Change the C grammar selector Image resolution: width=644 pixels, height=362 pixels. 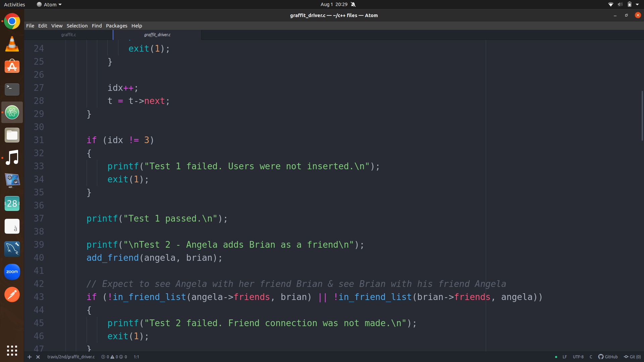click(591, 357)
